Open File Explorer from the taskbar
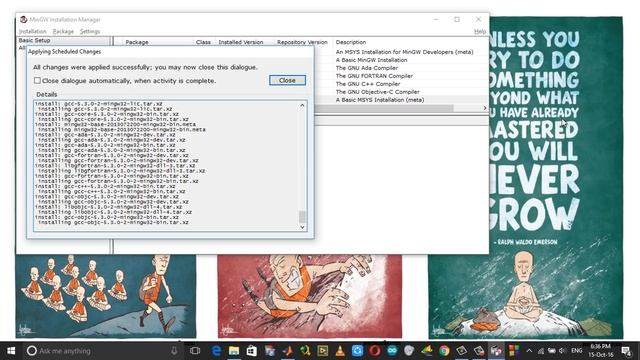The image size is (640, 360). point(234,351)
